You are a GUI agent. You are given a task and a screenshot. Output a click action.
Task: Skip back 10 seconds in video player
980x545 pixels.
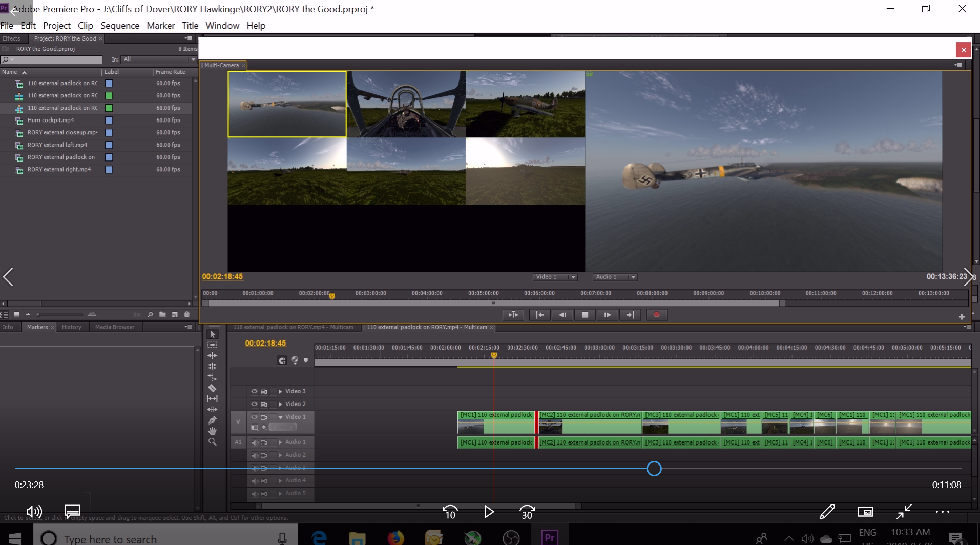450,512
